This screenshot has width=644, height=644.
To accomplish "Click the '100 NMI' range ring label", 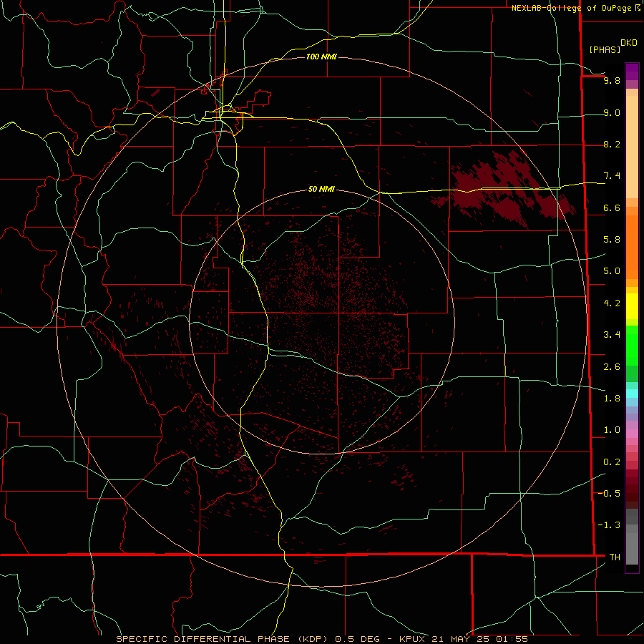I will 321,57.
